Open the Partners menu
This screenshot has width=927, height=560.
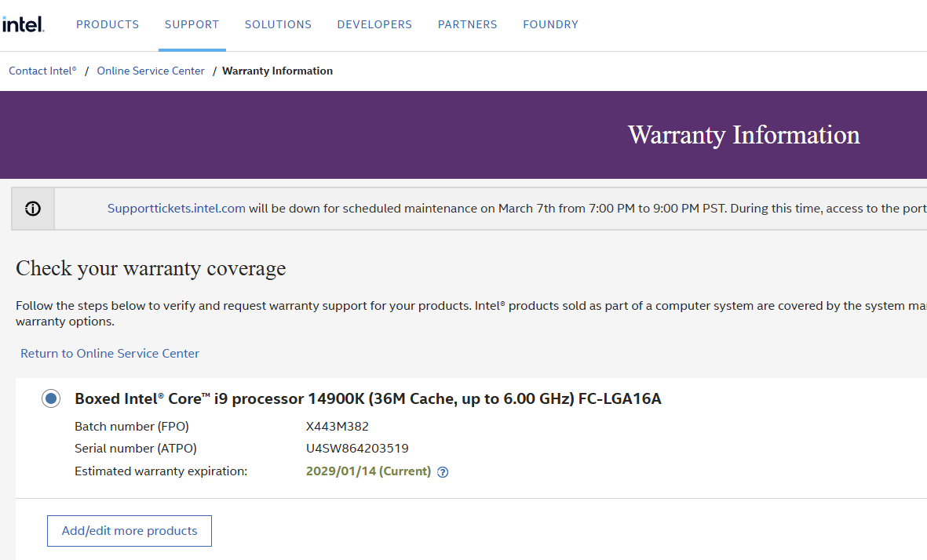(467, 24)
